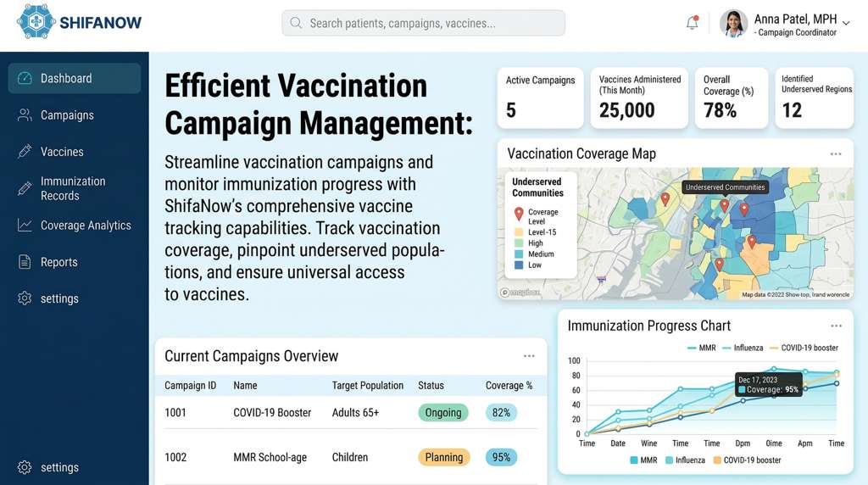868x485 pixels.
Task: Select the upper settings menu item
Action: [x=59, y=298]
